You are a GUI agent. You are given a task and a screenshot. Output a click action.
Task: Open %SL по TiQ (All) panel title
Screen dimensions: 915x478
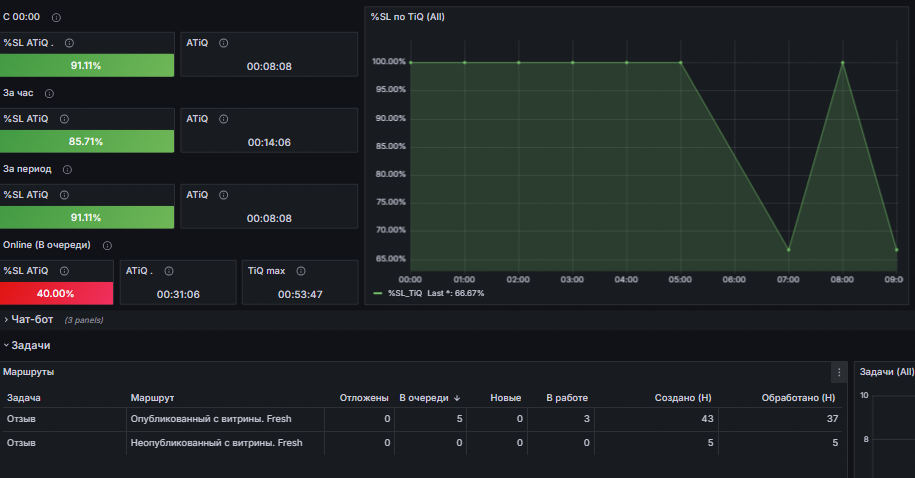coord(407,17)
